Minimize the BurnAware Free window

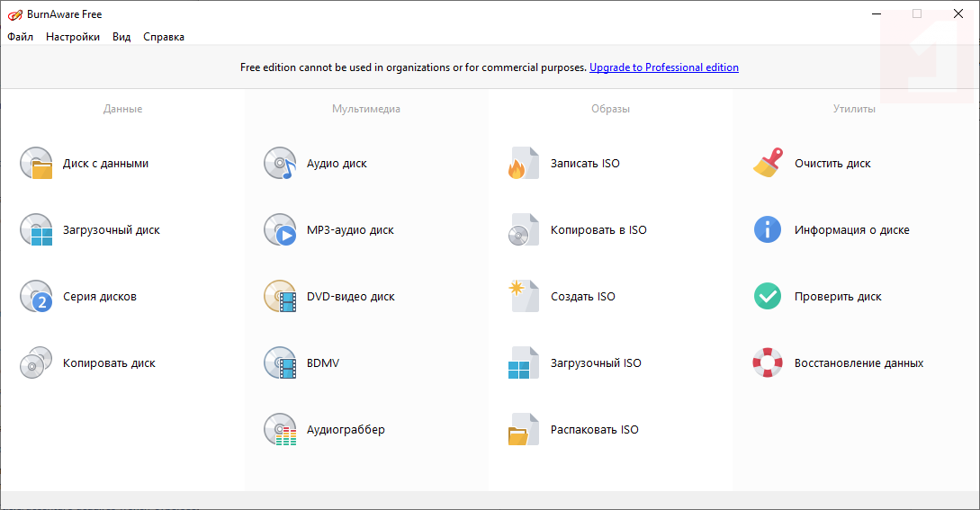click(x=877, y=13)
